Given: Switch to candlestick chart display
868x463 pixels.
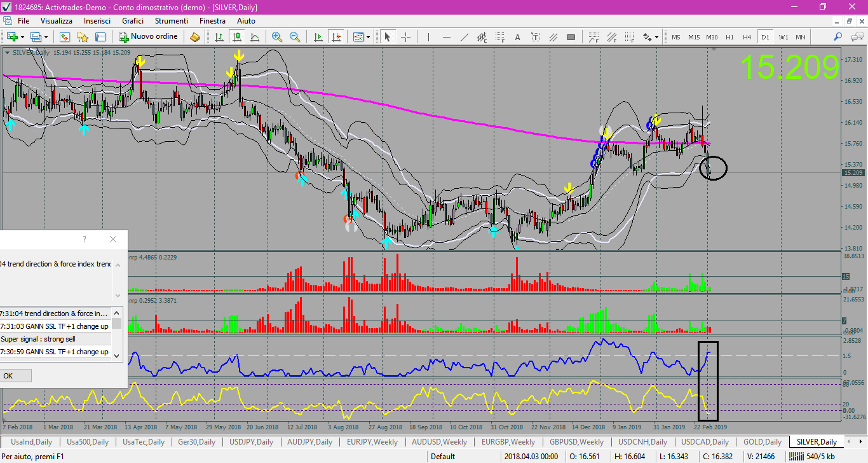Looking at the screenshot, I should pyautogui.click(x=236, y=37).
